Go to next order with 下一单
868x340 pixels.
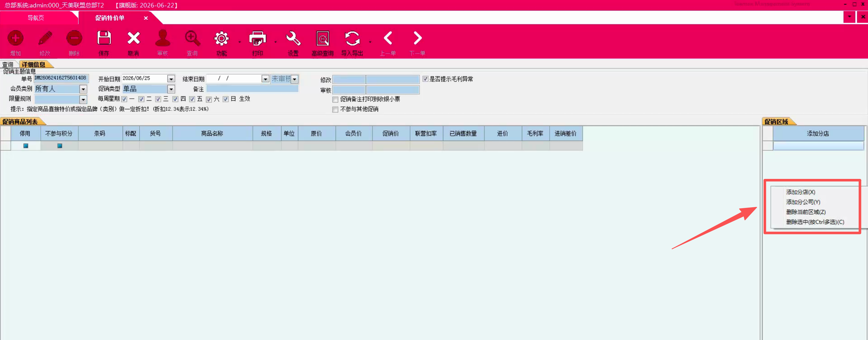(x=417, y=38)
